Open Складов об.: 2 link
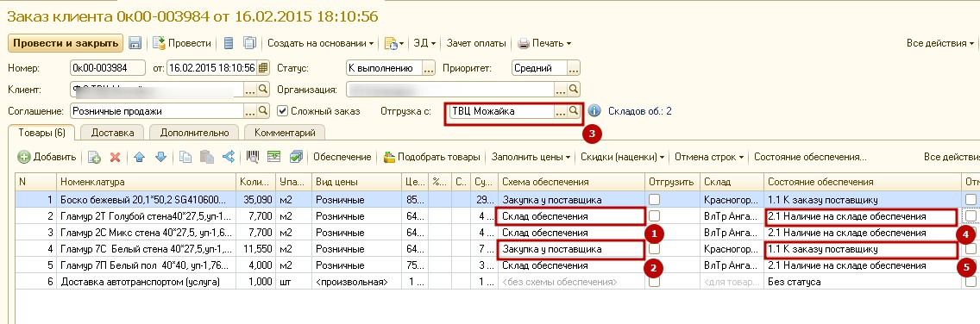The width and height of the screenshot is (980, 324). click(640, 111)
